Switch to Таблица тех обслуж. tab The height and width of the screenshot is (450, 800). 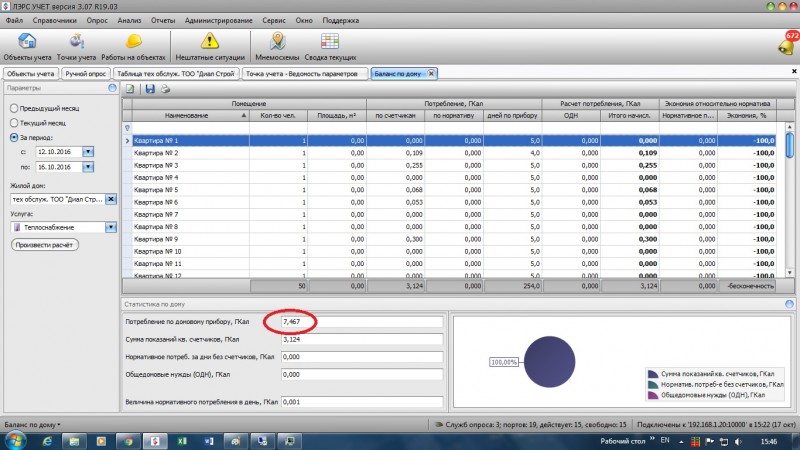click(x=176, y=73)
